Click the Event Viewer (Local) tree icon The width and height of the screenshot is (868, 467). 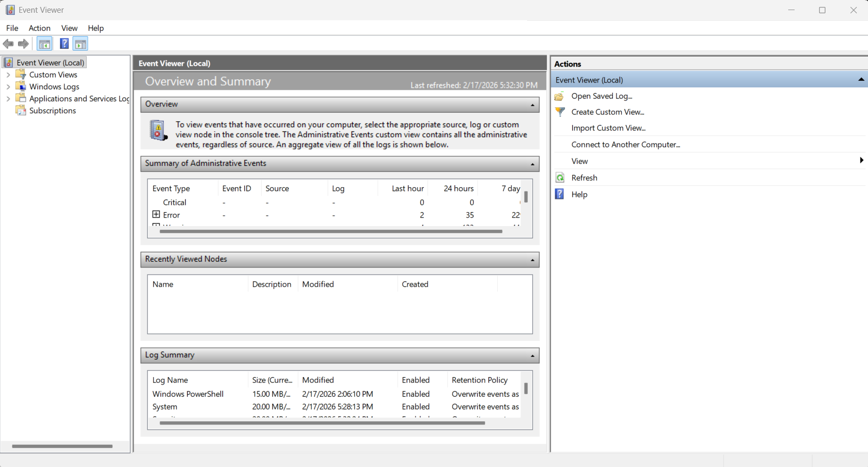click(x=9, y=63)
